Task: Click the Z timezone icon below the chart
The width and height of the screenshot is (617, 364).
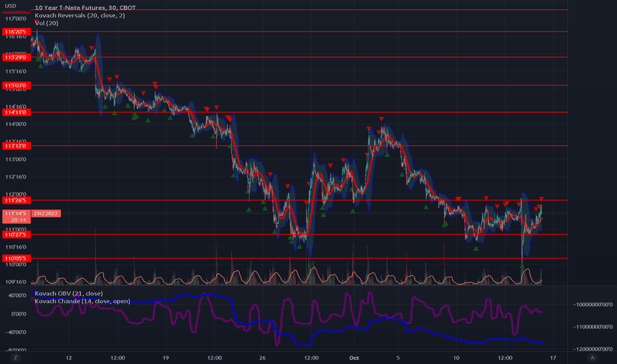Action: [16, 357]
